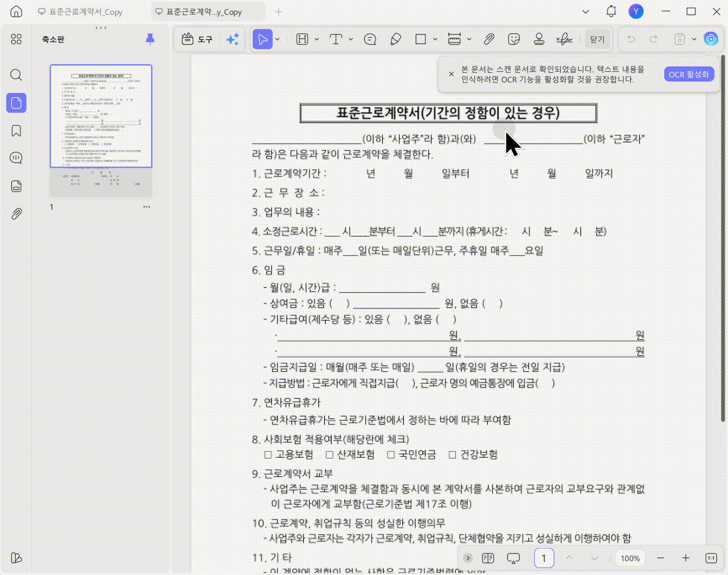Redo the last action
This screenshot has width=728, height=575.
click(654, 40)
